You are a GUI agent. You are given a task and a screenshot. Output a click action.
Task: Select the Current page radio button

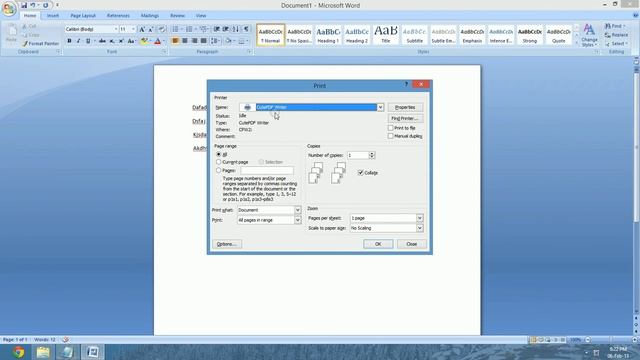[218, 162]
